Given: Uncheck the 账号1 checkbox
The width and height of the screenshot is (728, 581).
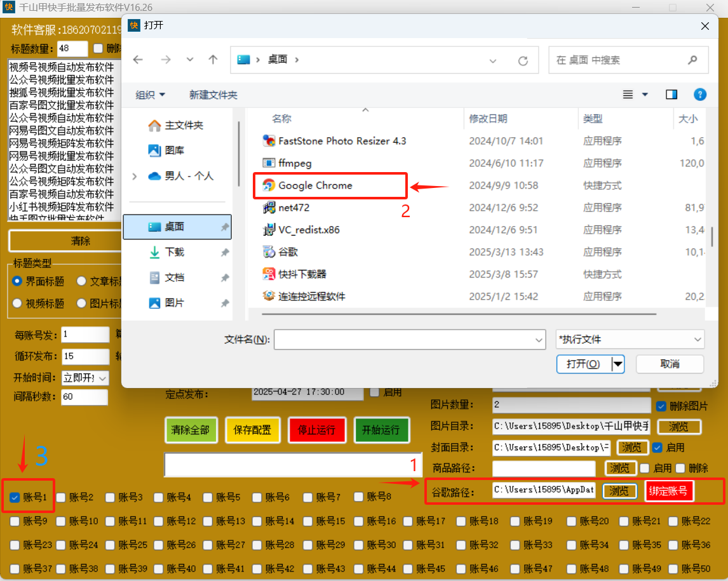Looking at the screenshot, I should coord(15,497).
